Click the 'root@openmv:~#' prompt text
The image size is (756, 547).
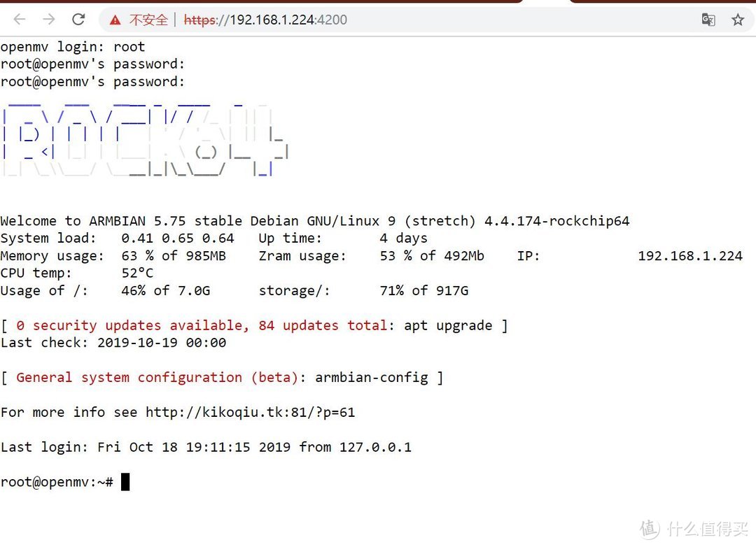[57, 483]
